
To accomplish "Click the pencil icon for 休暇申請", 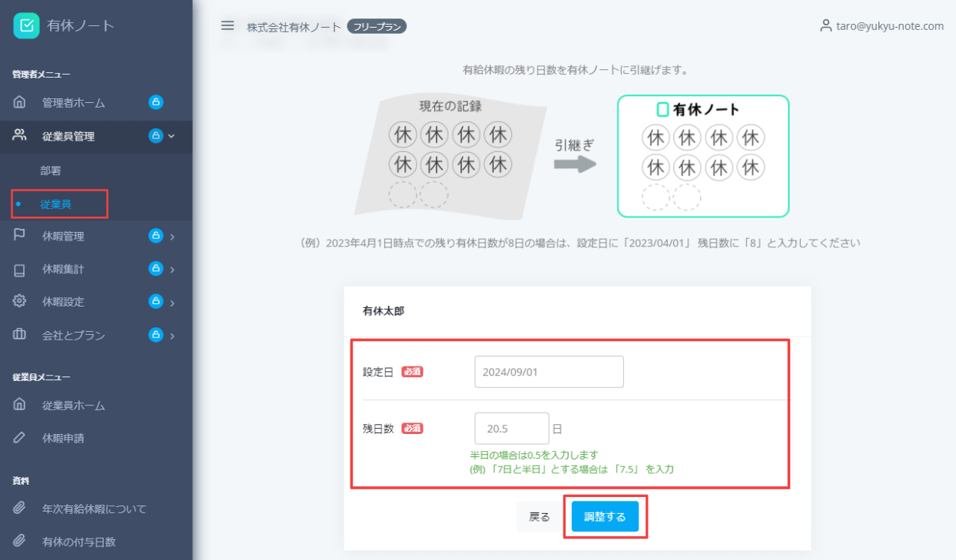I will point(19,438).
